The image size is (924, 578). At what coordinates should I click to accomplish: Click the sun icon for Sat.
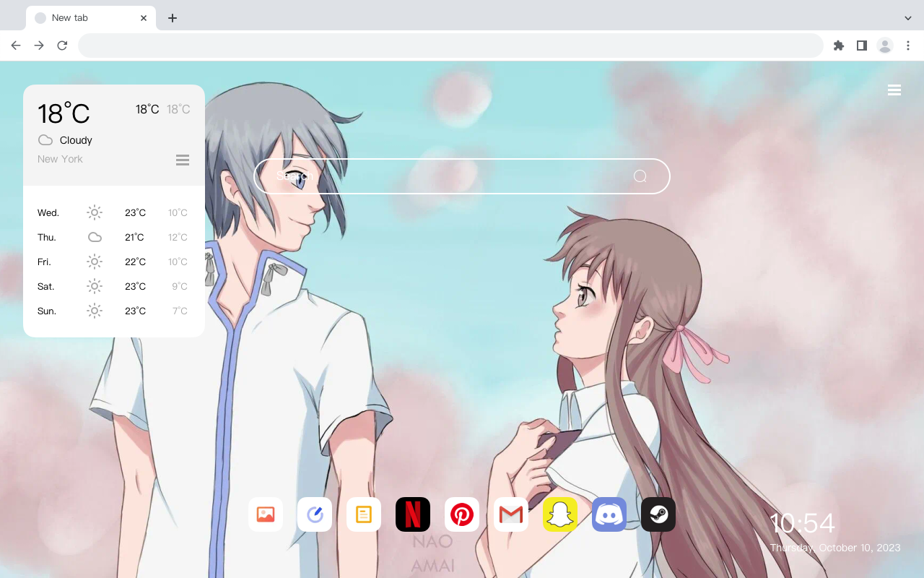pos(95,286)
